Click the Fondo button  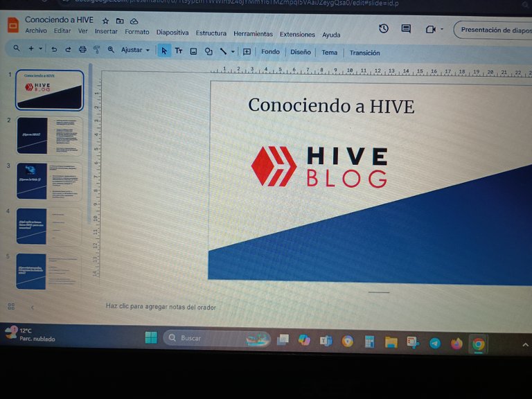pyautogui.click(x=270, y=52)
